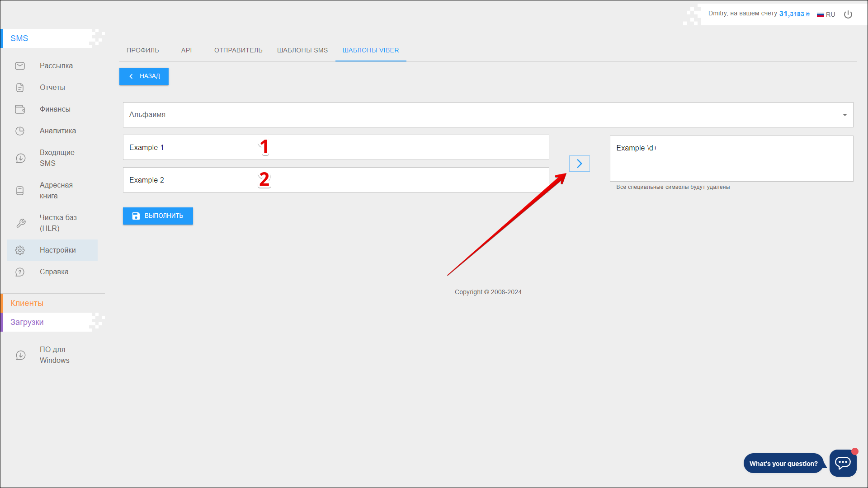Click the Входящие SMS download icon

[x=20, y=158]
